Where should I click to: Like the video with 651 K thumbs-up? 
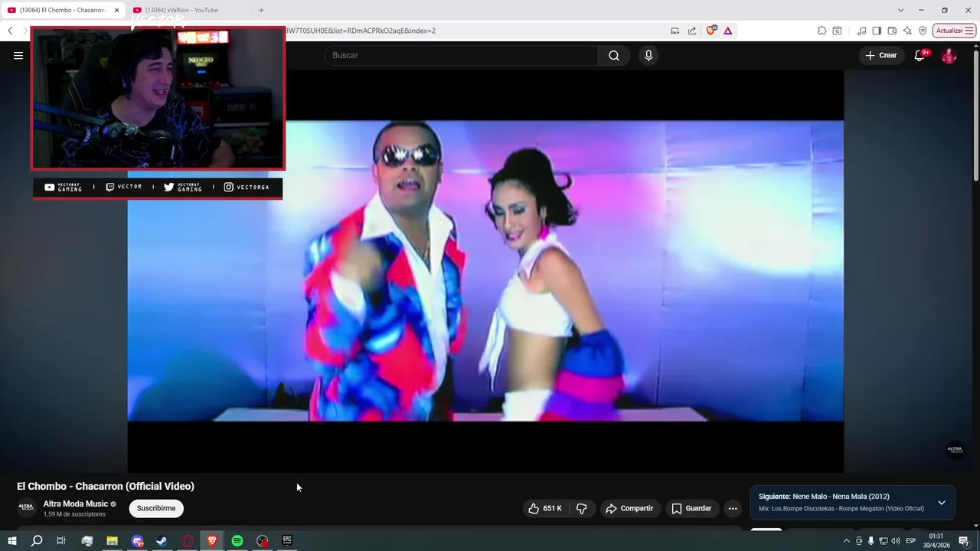click(544, 508)
